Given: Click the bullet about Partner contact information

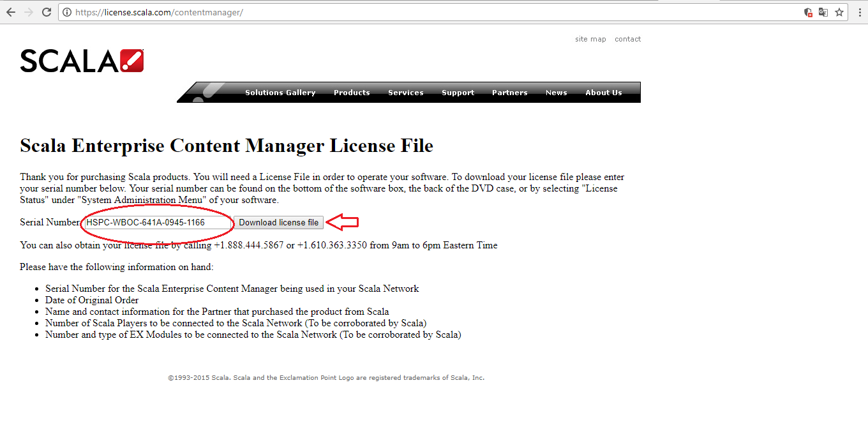Looking at the screenshot, I should [x=217, y=312].
